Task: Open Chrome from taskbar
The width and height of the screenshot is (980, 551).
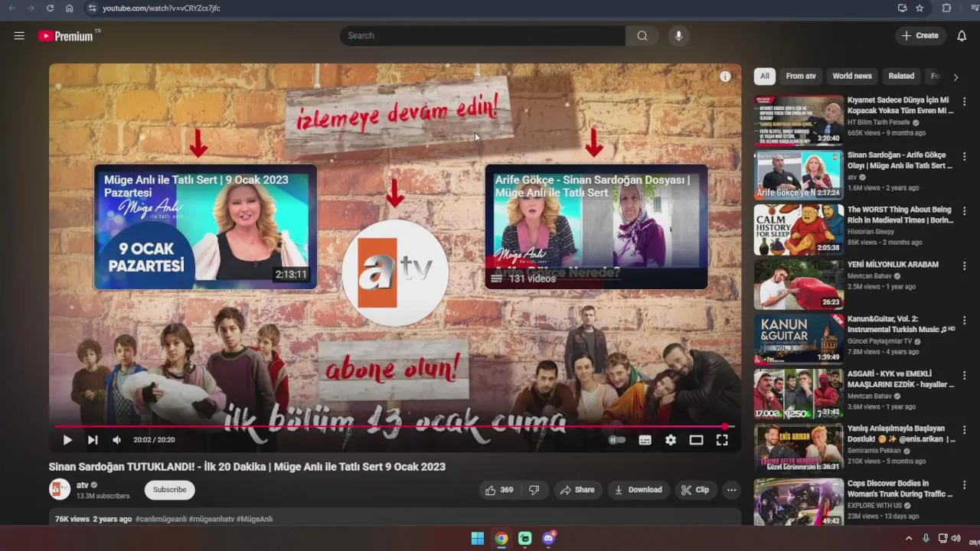Action: click(x=501, y=539)
